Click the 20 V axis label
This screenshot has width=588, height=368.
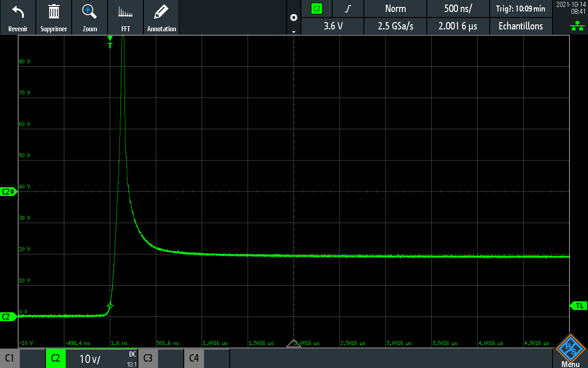point(24,249)
